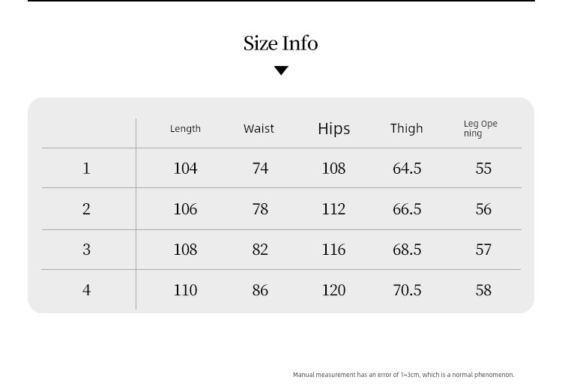The image size is (562, 392).
Task: Select the Hips column header
Action: click(x=333, y=129)
